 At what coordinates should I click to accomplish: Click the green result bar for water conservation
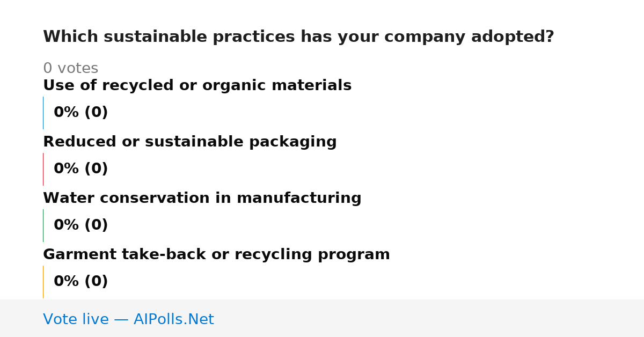pos(43,225)
